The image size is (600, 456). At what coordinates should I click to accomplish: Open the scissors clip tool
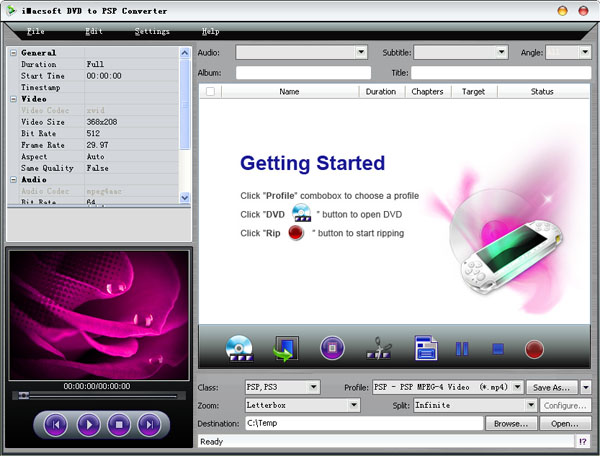(379, 348)
